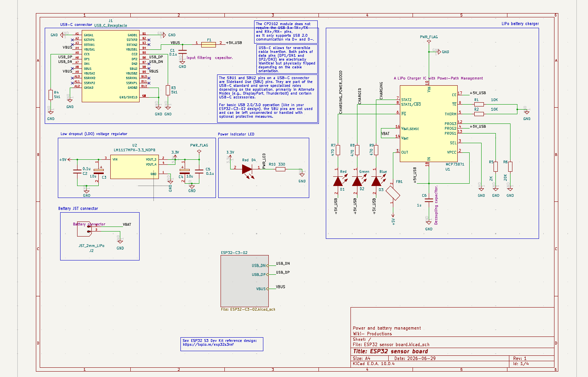Select resistor R5 2K

pyautogui.click(x=495, y=166)
